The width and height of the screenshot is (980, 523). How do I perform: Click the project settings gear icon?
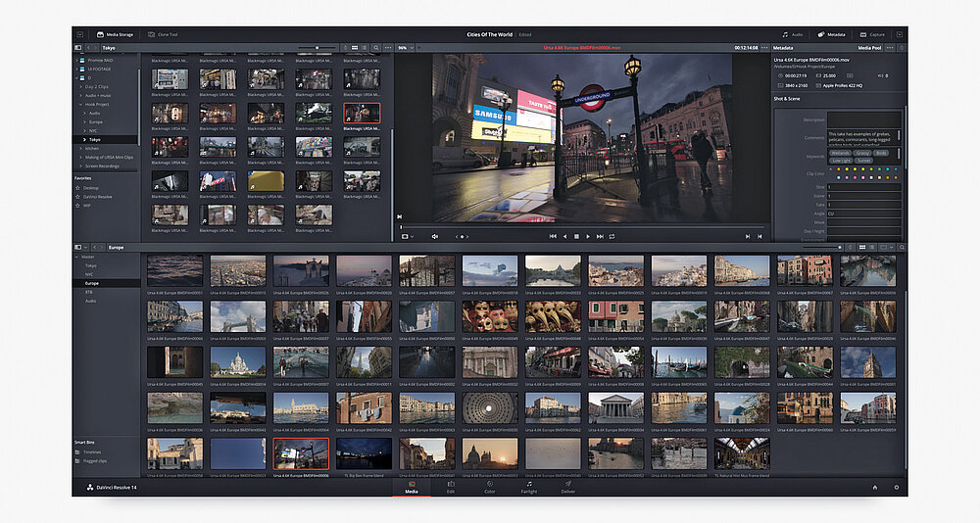coord(896,487)
